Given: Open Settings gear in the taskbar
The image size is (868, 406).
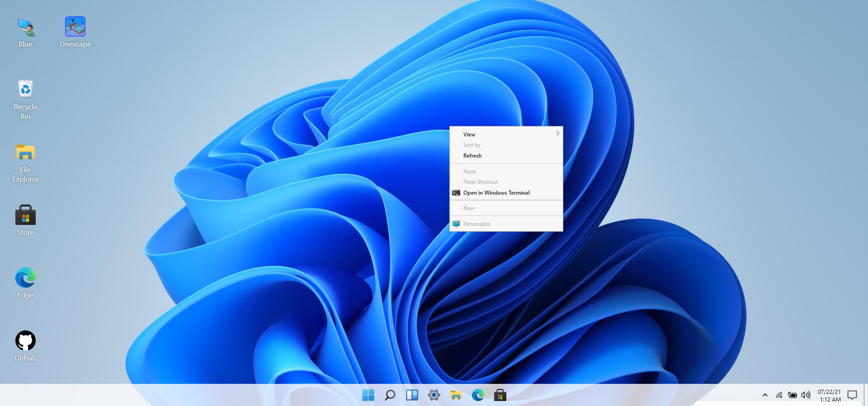Looking at the screenshot, I should pos(434,395).
